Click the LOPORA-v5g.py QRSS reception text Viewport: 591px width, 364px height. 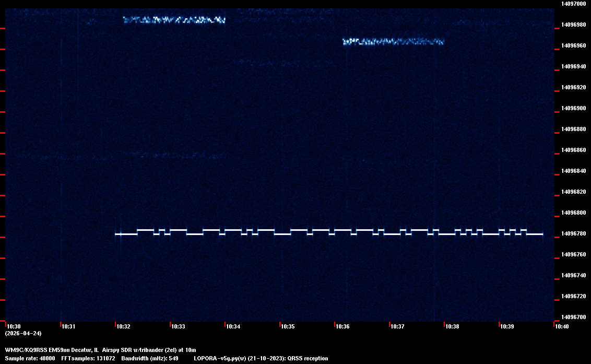261,358
